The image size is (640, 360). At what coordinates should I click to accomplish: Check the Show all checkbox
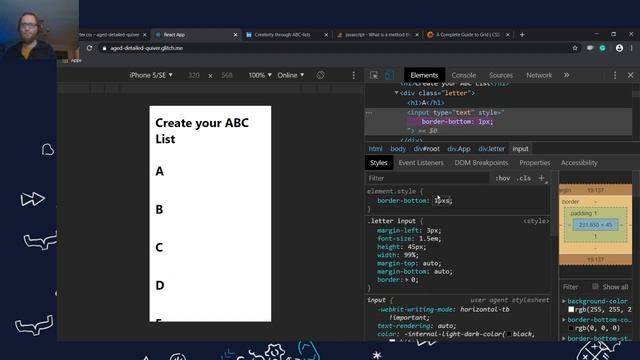(x=595, y=287)
